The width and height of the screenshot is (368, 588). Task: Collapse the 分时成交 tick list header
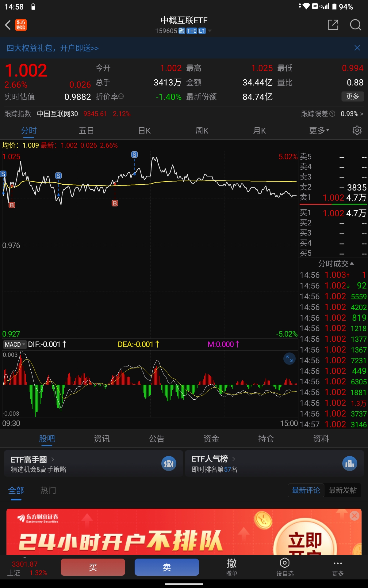pyautogui.click(x=336, y=263)
